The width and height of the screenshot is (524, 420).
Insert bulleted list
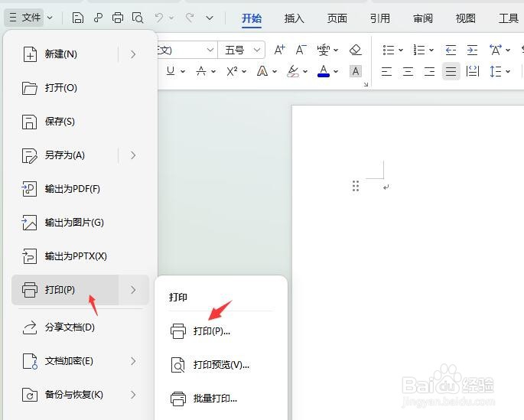[x=389, y=50]
